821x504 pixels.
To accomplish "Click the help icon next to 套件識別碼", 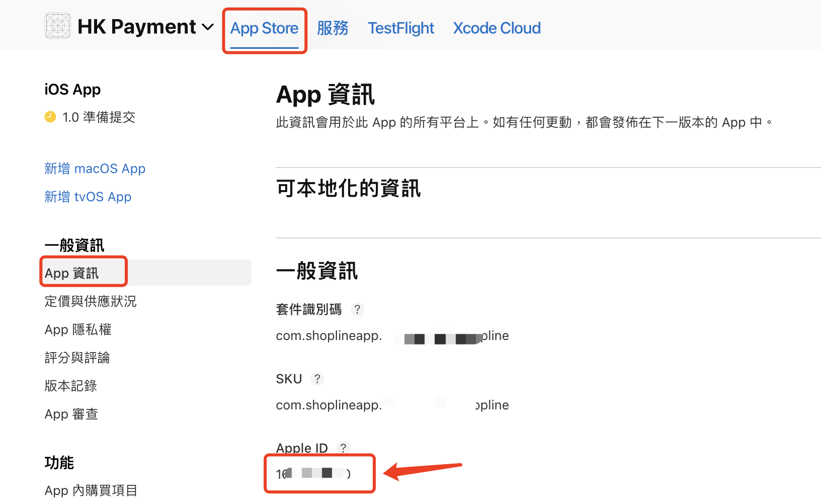I will tap(357, 309).
